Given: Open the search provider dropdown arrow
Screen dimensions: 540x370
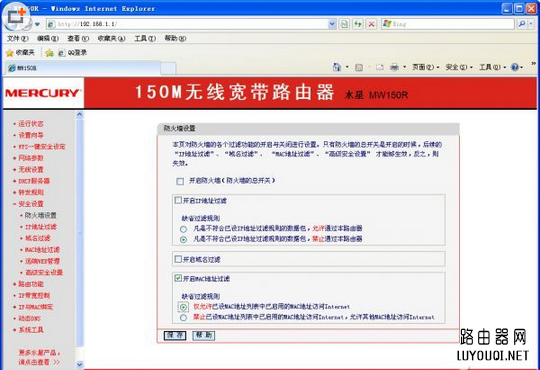Looking at the screenshot, I should pos(531,24).
